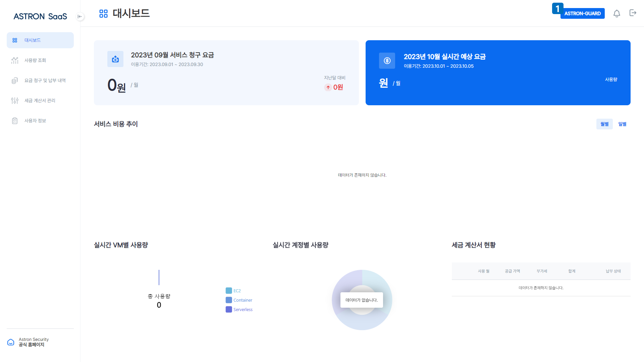The height and width of the screenshot is (362, 644).
Task: Click the 실시간 계정별 사용량 heading
Action: 301,245
